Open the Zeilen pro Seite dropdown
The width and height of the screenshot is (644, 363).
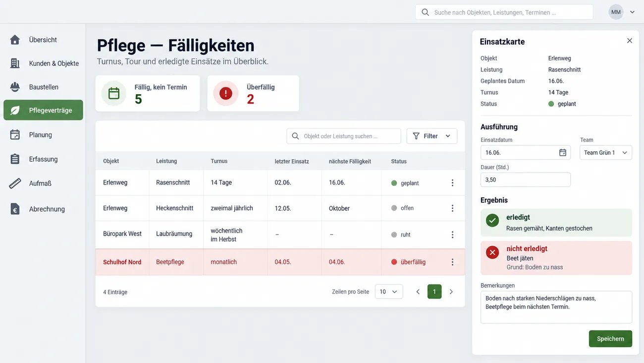coord(389,292)
